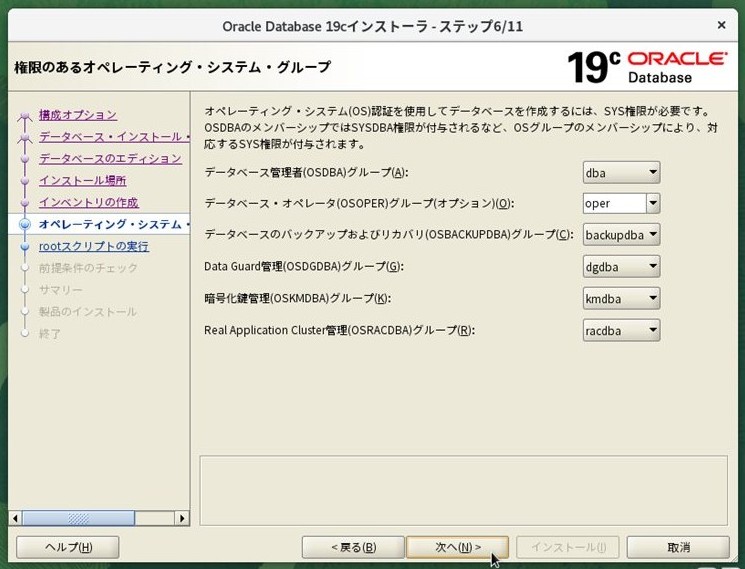Image resolution: width=745 pixels, height=569 pixels.
Task: Select the current オペレーティング・システム step
Action: point(114,224)
